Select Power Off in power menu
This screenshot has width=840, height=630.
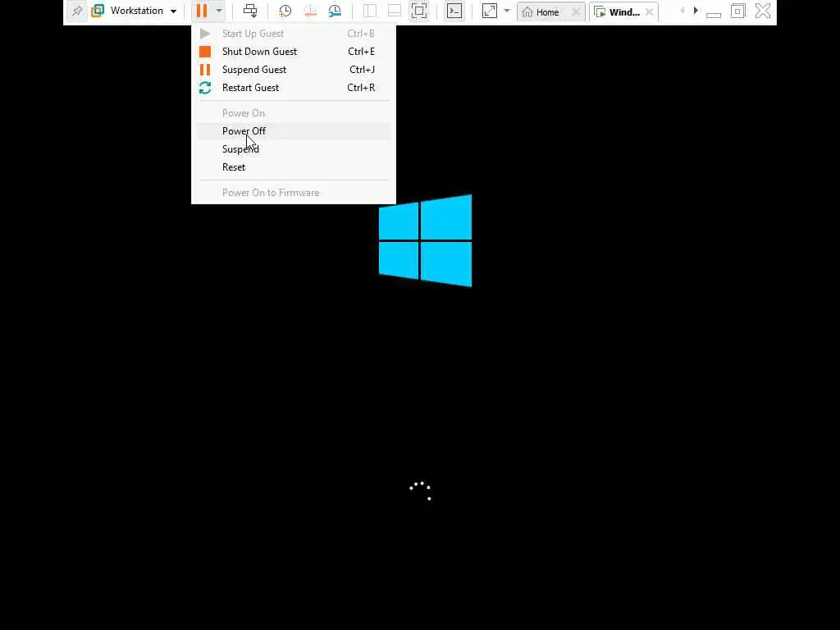pos(294,130)
